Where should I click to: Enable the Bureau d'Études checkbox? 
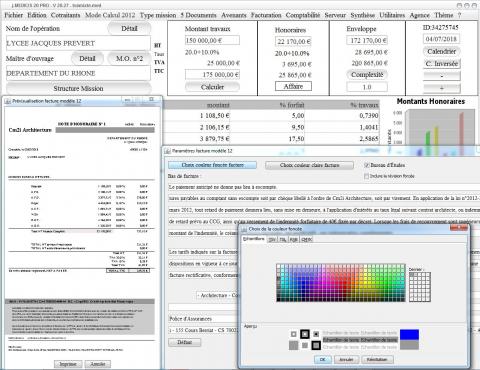coord(367,165)
